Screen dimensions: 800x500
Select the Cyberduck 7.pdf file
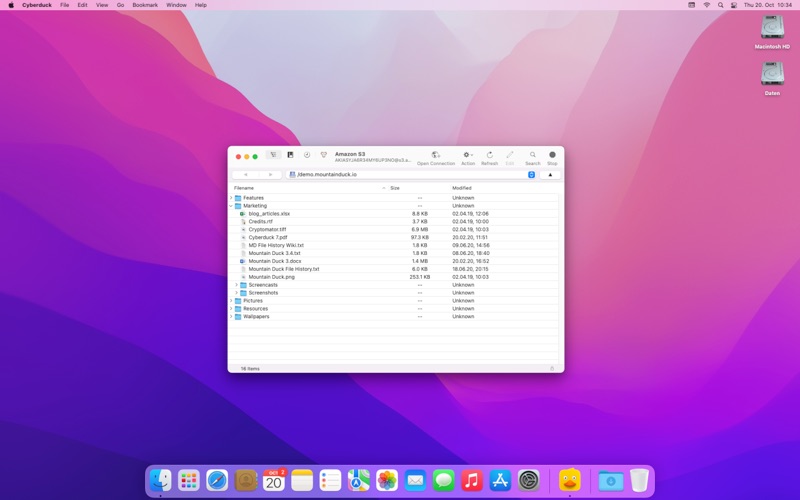coord(268,238)
